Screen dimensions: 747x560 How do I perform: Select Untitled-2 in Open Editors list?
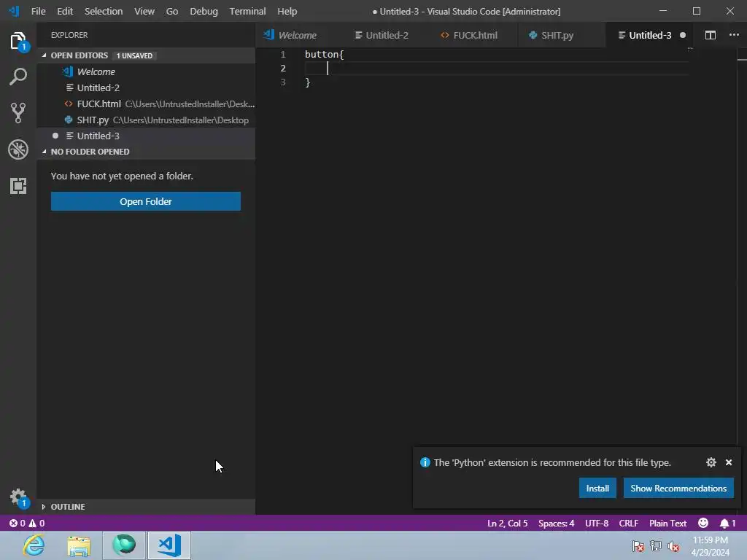pos(146,87)
